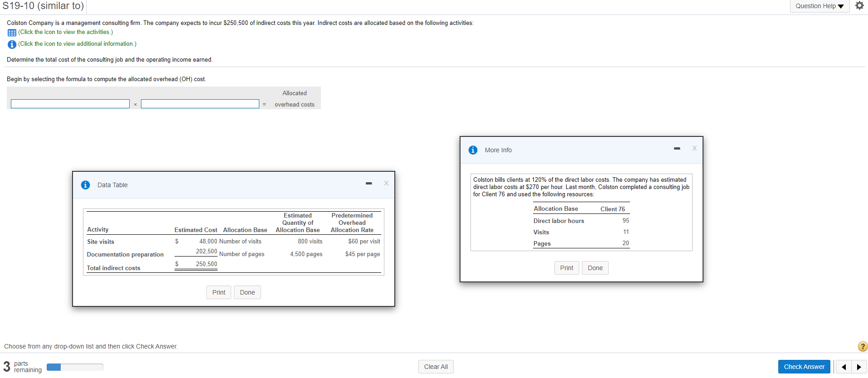Click the view additional information link
The height and width of the screenshot is (378, 868).
pos(77,44)
